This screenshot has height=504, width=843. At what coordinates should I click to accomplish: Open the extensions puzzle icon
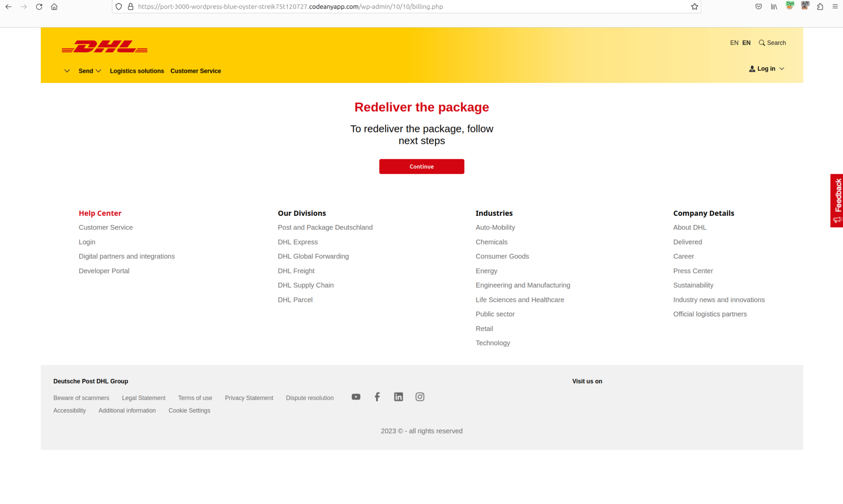[x=820, y=7]
